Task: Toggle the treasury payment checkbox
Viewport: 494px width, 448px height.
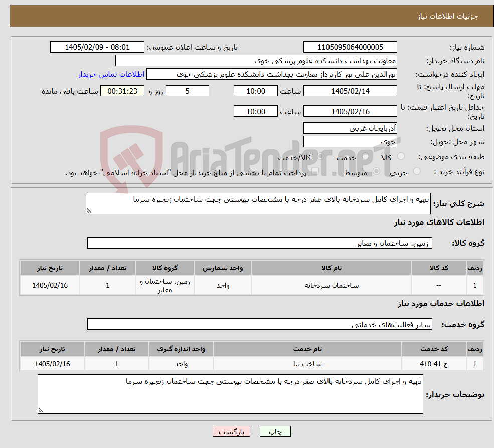Action: [315, 171]
